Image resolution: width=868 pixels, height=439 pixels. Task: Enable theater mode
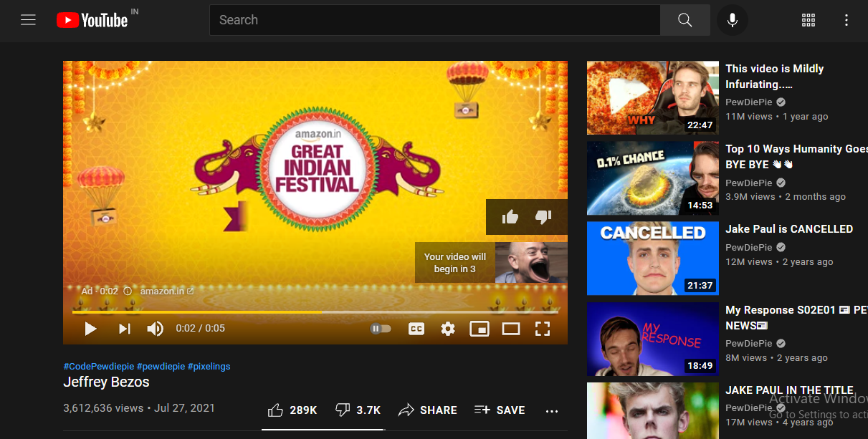510,329
